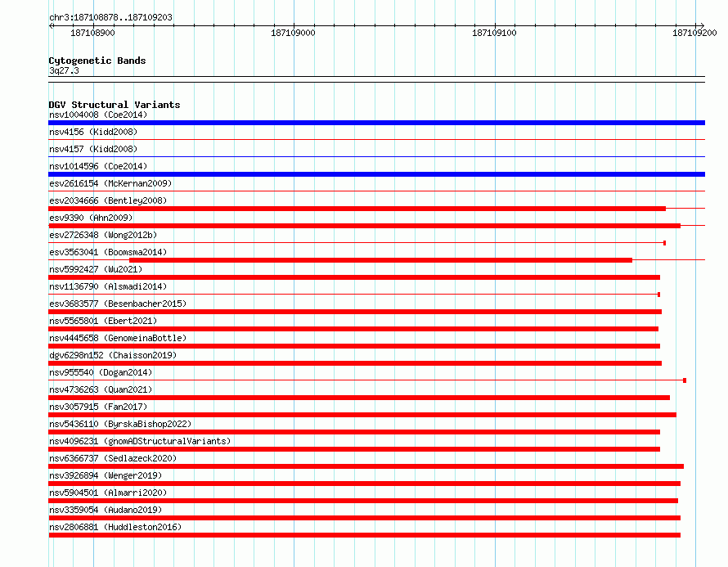Click the blue bar for nsv1004008
The height and width of the screenshot is (567, 728).
376,123
